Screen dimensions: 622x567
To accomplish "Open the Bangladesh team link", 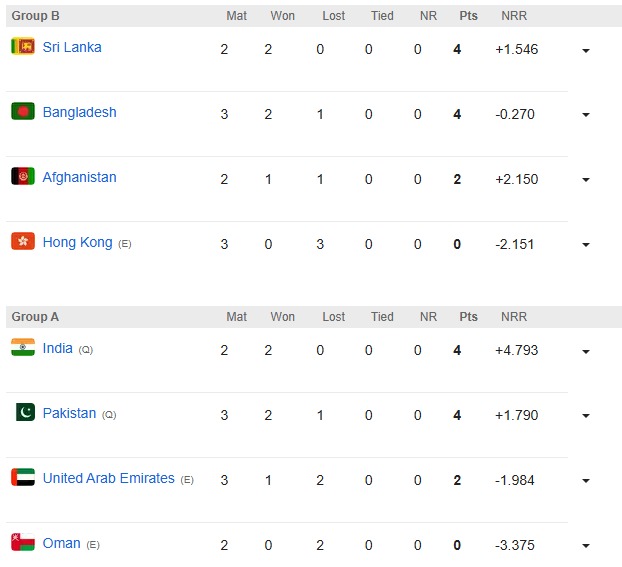I will pyautogui.click(x=79, y=112).
